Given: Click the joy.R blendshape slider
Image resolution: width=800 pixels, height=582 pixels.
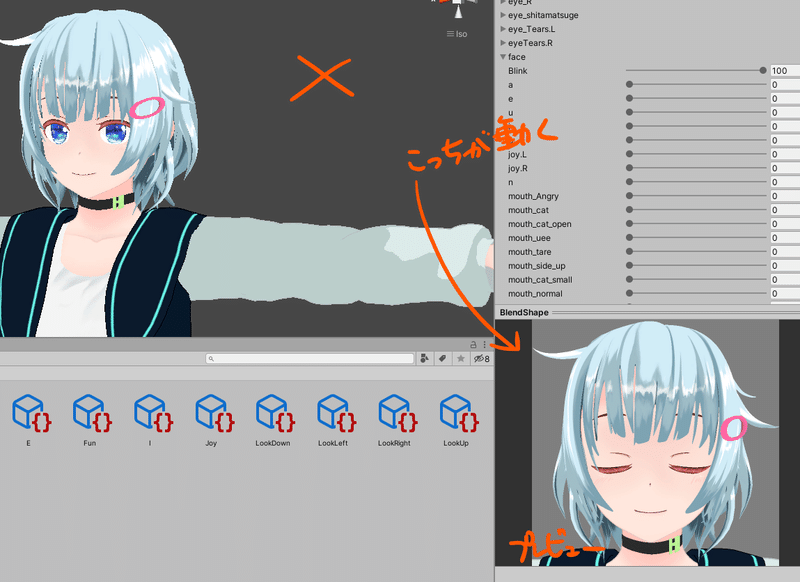Looking at the screenshot, I should [696, 168].
